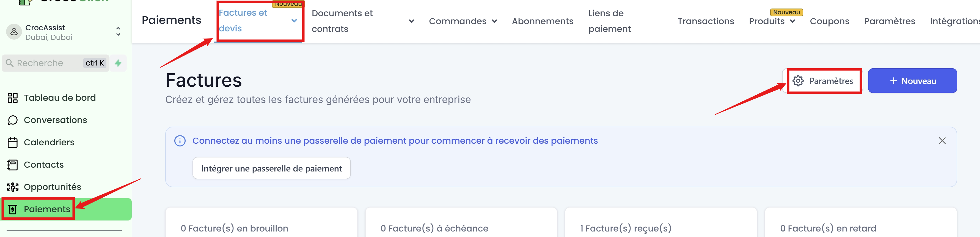Go to the Coupons tab
The image size is (980, 237).
point(829,21)
